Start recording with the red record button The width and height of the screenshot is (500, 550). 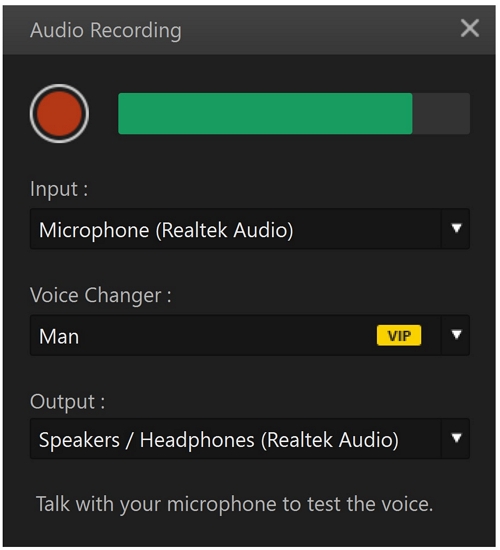[x=59, y=114]
